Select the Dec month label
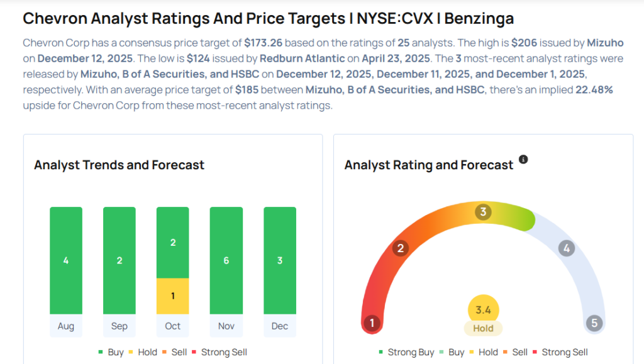644x364 pixels. tap(280, 326)
